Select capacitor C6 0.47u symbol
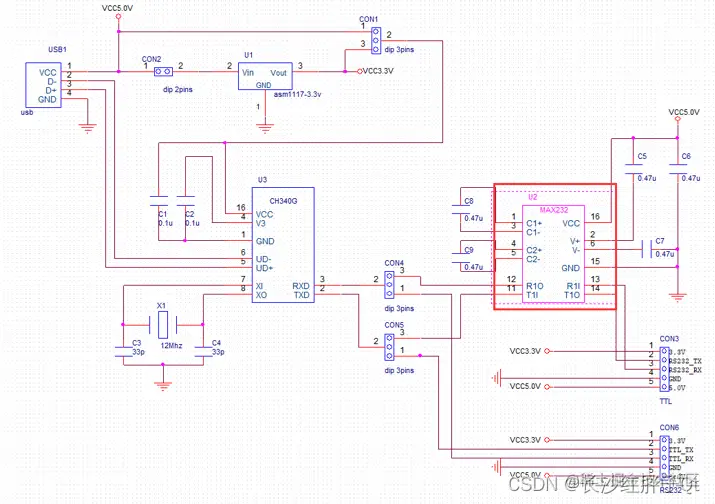715x504 pixels. (x=678, y=169)
